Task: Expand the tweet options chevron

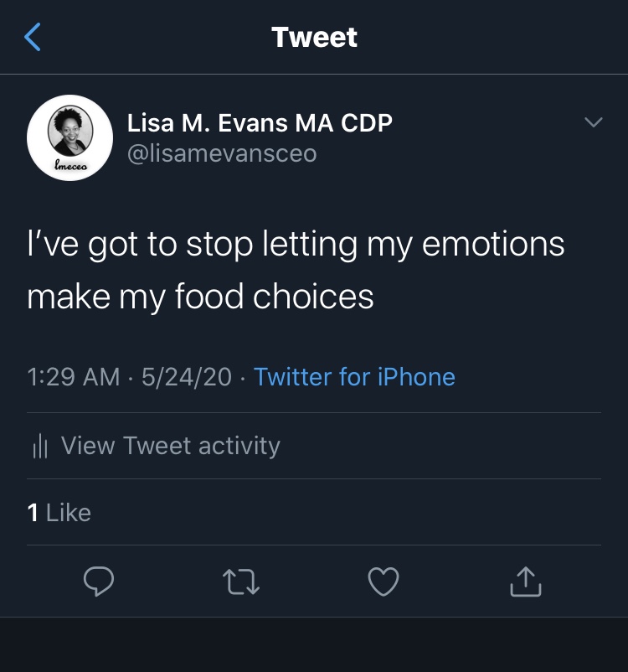Action: click(593, 123)
